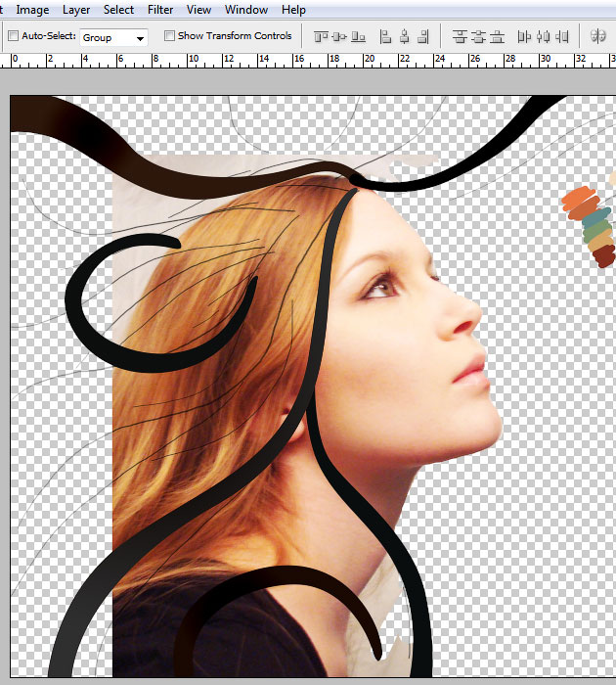Viewport: 616px width, 685px height.
Task: Click the Distribute right edges icon
Action: point(562,37)
